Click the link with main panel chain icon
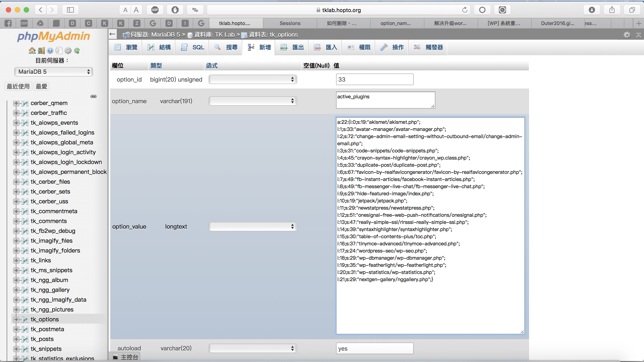This screenshot has height=362, width=644. [93, 97]
